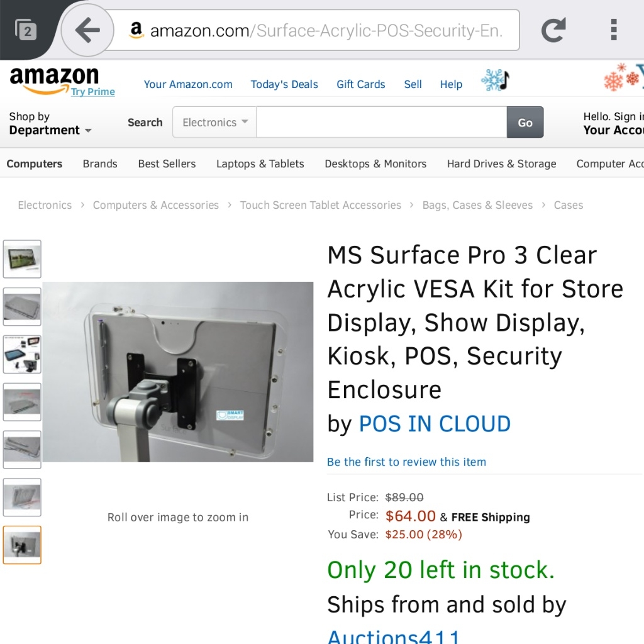Click the Today's Deals link
This screenshot has width=644, height=644.
(x=284, y=84)
